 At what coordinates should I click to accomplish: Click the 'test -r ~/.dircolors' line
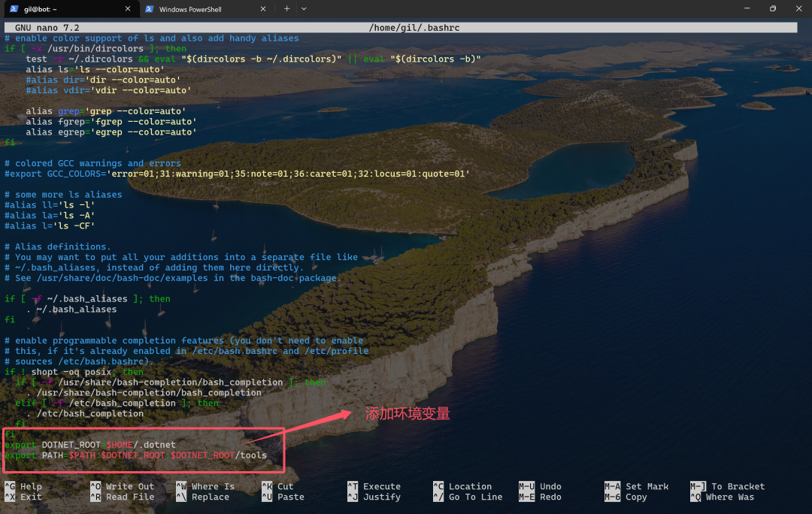pyautogui.click(x=253, y=59)
